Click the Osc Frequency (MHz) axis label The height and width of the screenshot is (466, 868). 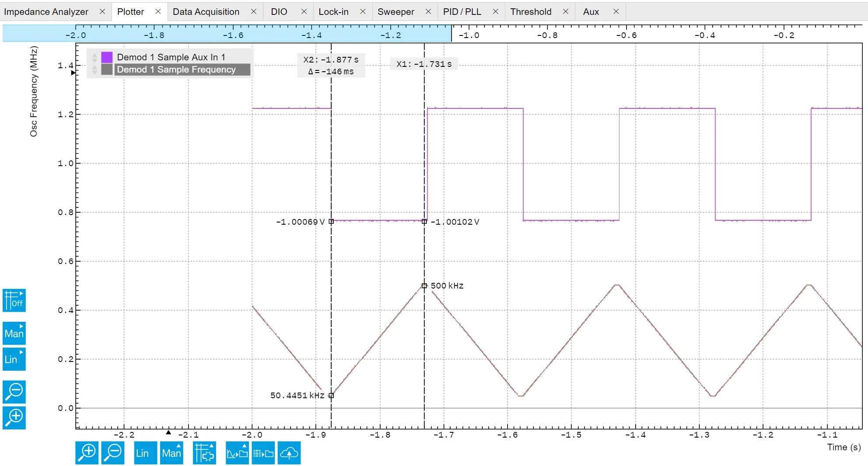[34, 91]
